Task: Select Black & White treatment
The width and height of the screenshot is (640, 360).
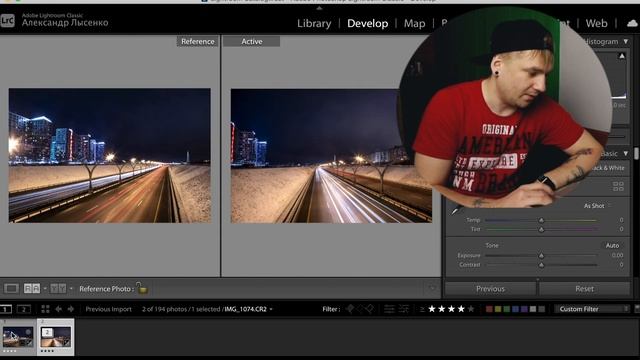Action: [607, 168]
